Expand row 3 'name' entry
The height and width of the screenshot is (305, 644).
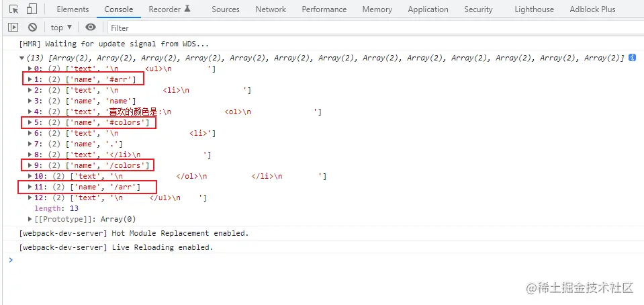(x=30, y=101)
